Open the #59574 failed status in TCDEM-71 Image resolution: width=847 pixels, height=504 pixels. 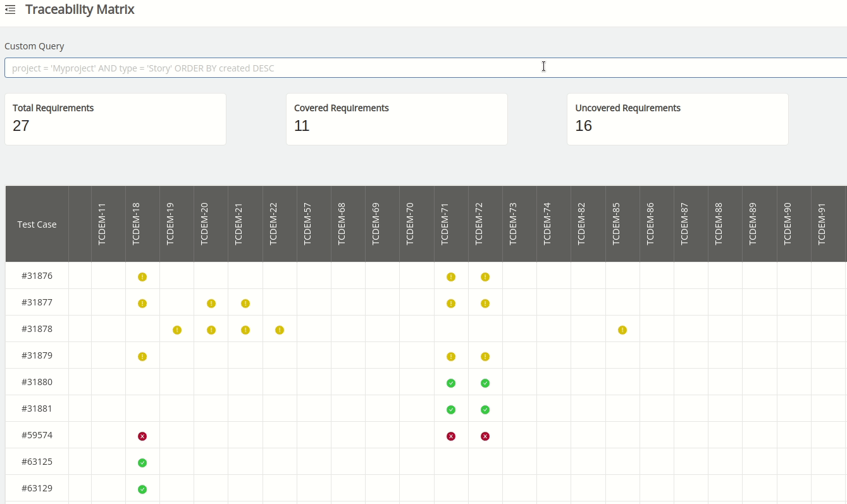[451, 436]
